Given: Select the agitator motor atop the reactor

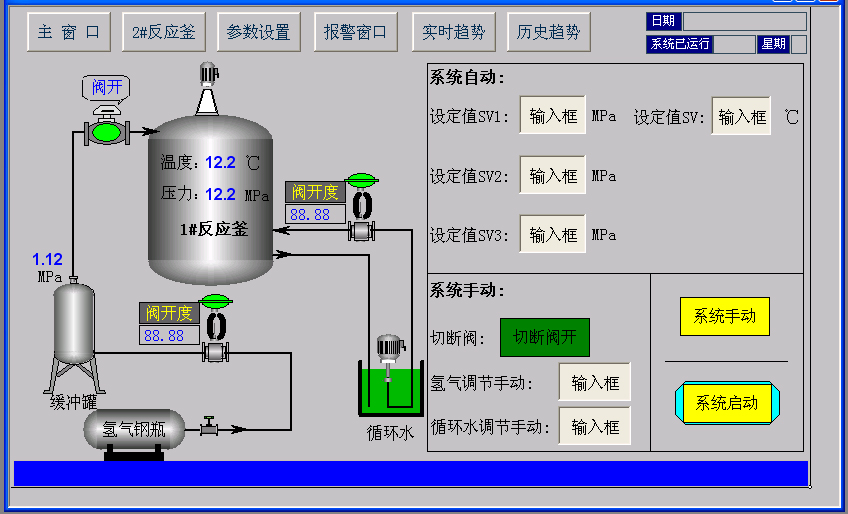Looking at the screenshot, I should [x=208, y=76].
